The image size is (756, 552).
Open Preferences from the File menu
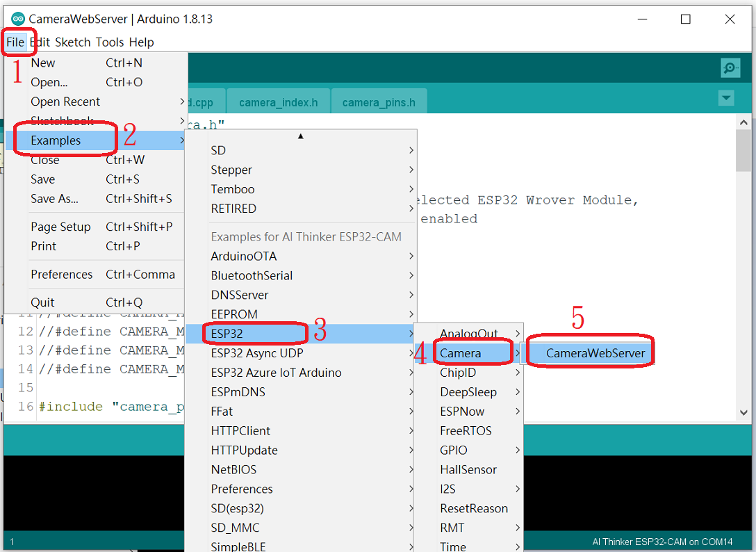point(95,274)
